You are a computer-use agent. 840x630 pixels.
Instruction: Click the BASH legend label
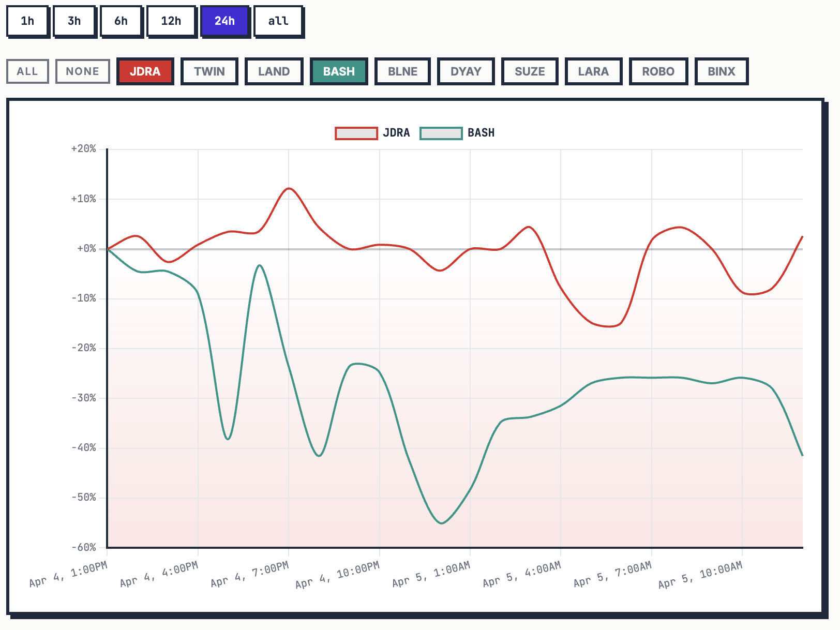coord(481,133)
